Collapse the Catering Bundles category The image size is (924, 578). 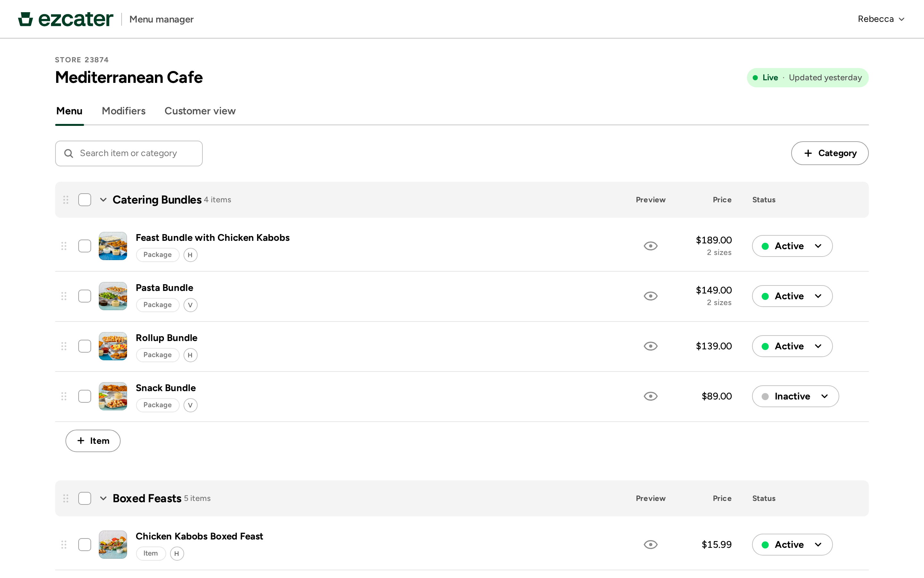point(103,199)
